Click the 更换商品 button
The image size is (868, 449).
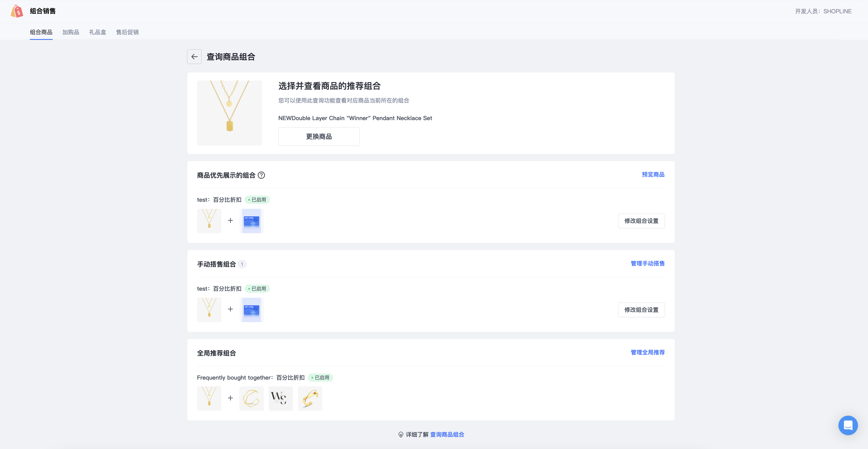point(319,137)
